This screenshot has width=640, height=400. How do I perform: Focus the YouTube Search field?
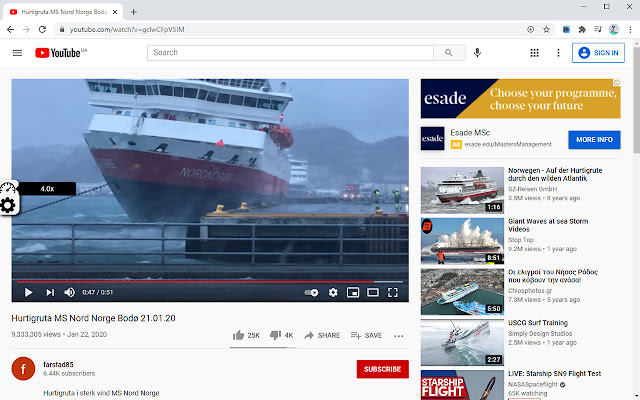[x=290, y=53]
